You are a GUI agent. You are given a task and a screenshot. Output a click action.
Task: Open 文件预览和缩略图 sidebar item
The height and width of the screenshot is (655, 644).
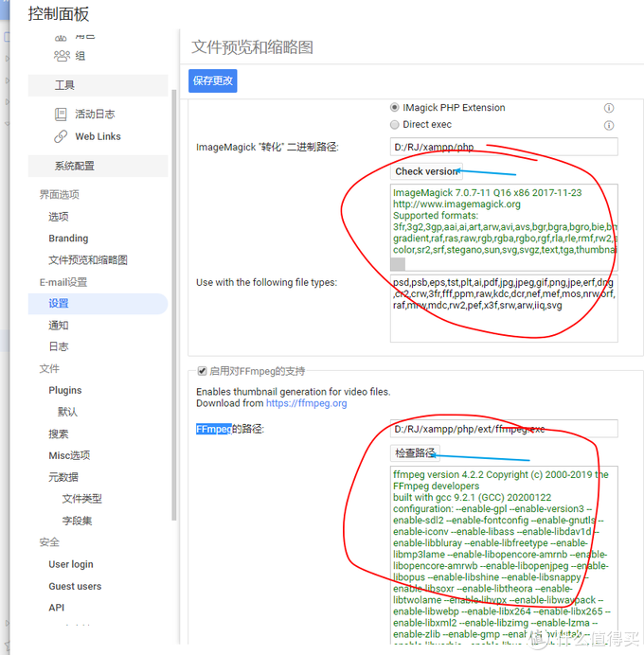click(x=88, y=260)
